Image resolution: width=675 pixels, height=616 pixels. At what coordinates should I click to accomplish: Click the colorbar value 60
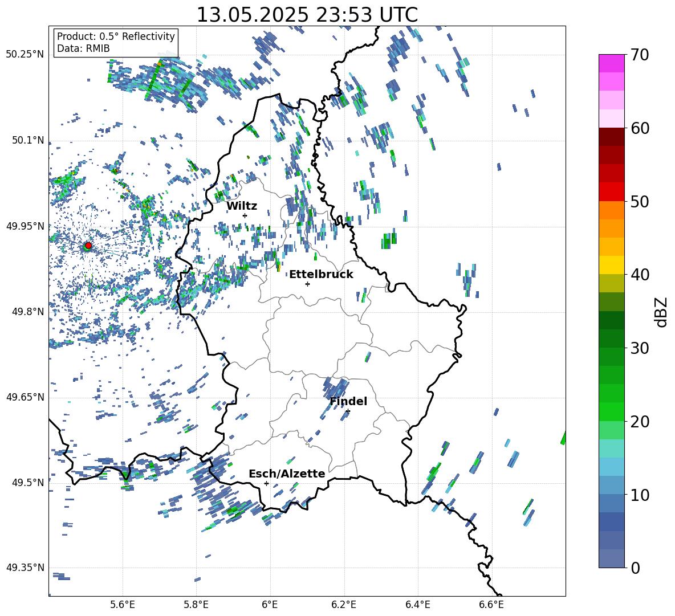click(640, 128)
